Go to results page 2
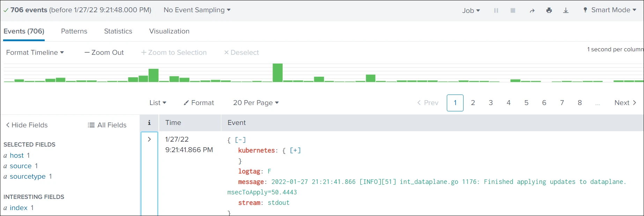644x216 pixels. 473,103
